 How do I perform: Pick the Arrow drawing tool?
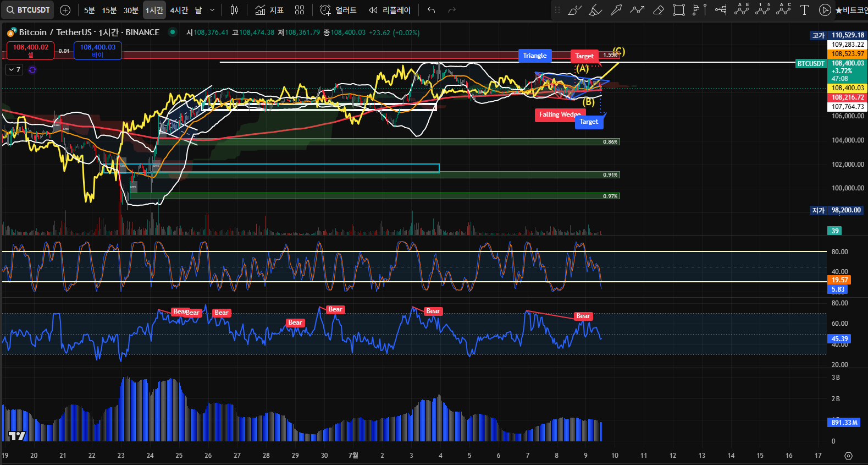tap(616, 10)
